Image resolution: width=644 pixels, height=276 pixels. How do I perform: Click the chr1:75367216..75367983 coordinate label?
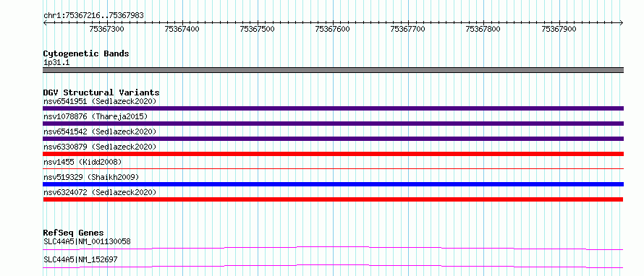(x=93, y=16)
